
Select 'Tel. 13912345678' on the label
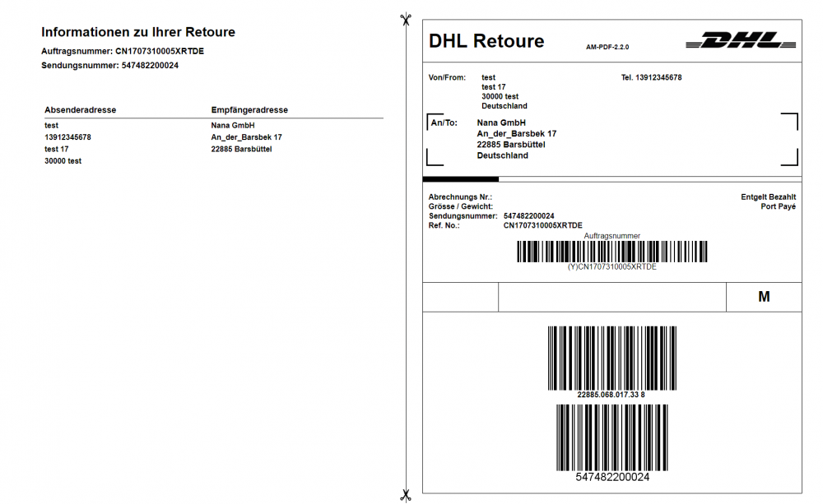651,77
